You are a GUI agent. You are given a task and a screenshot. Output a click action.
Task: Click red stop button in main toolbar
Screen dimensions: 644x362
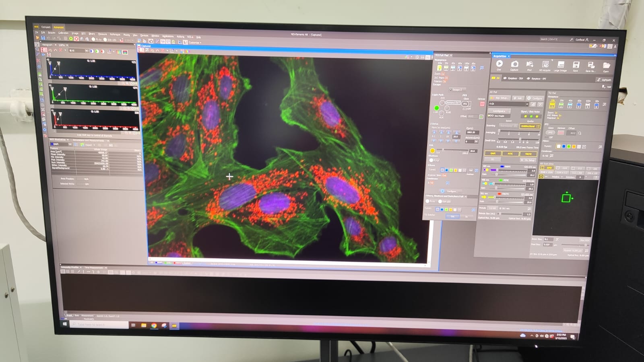click(x=76, y=39)
